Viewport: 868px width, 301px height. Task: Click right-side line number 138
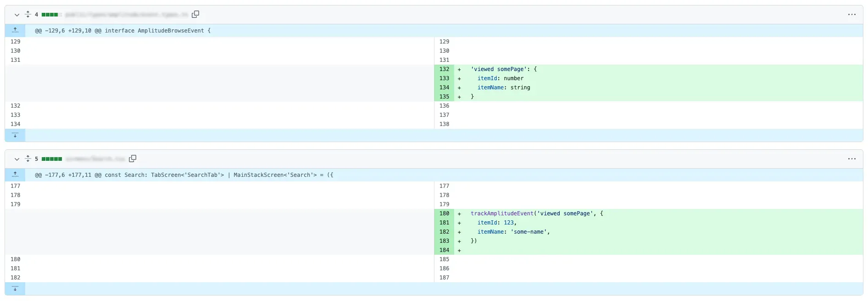444,124
